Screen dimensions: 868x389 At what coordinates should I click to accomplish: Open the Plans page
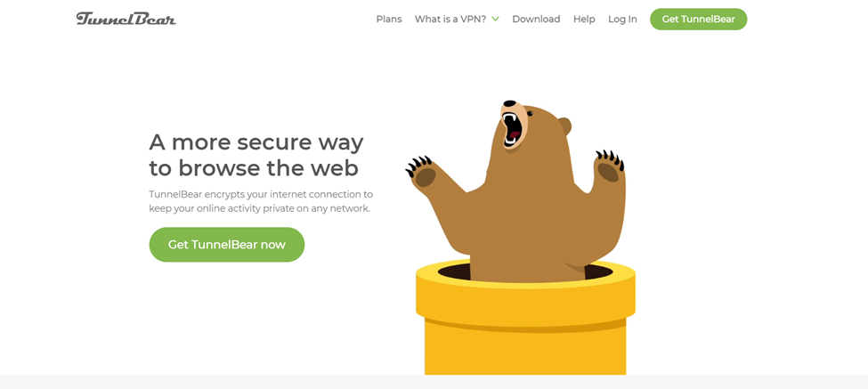click(x=389, y=19)
